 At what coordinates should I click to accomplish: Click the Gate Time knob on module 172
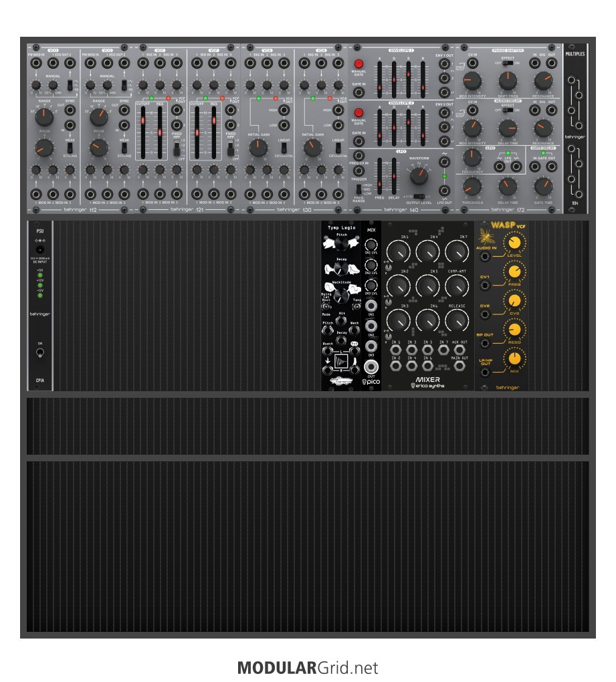(543, 187)
